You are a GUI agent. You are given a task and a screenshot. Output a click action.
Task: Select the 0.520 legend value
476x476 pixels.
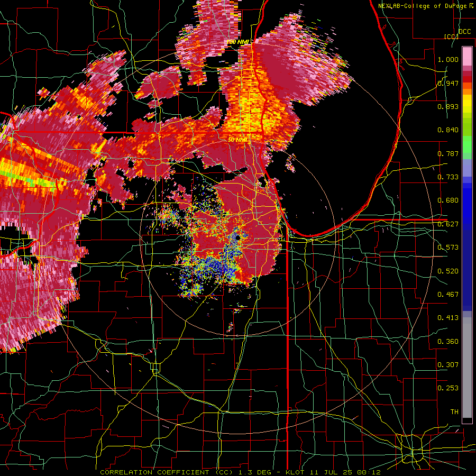(x=448, y=271)
